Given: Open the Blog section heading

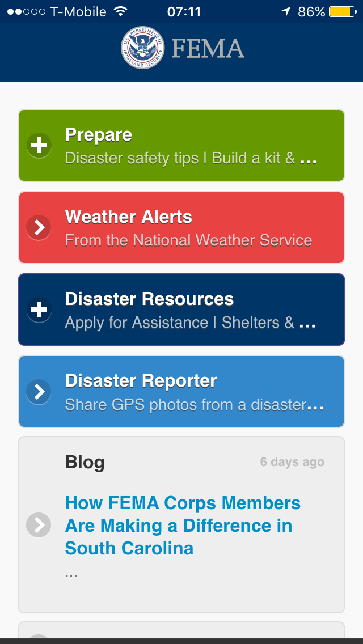Looking at the screenshot, I should pyautogui.click(x=85, y=462).
